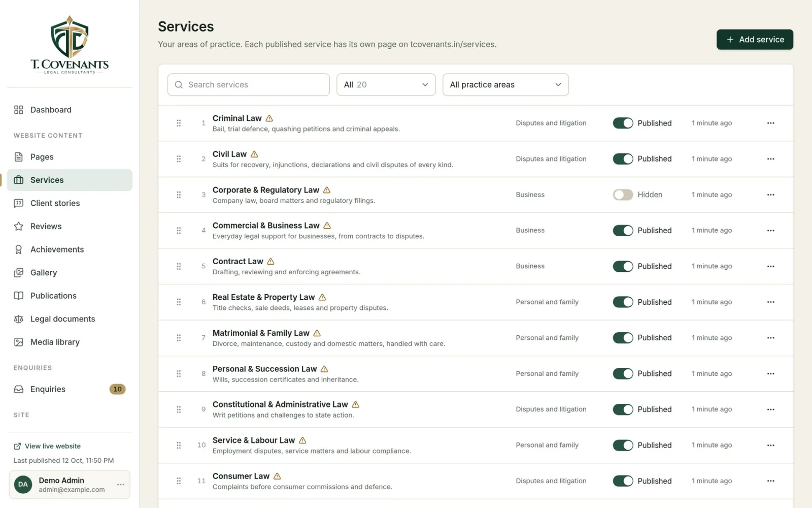
Task: Click the scales icon for Legal documents
Action: (19, 319)
